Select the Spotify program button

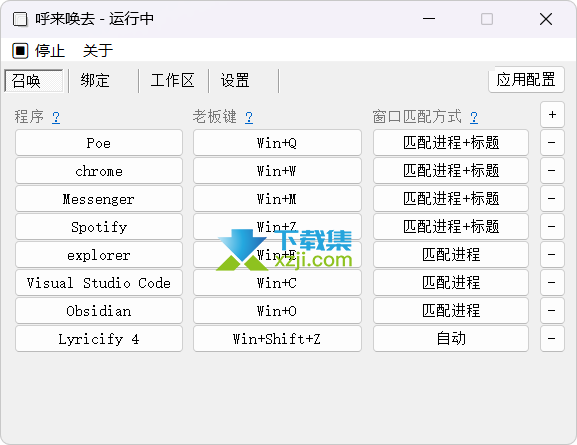(99, 226)
